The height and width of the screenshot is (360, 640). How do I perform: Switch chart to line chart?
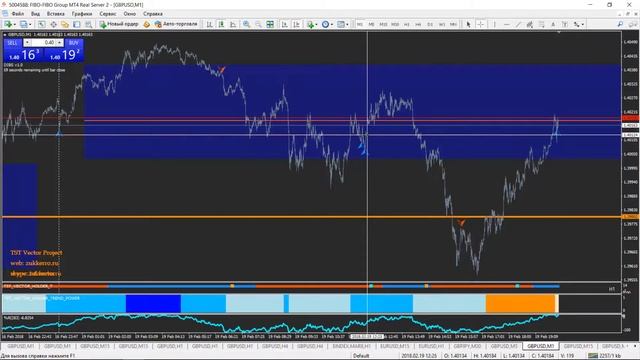click(x=233, y=24)
